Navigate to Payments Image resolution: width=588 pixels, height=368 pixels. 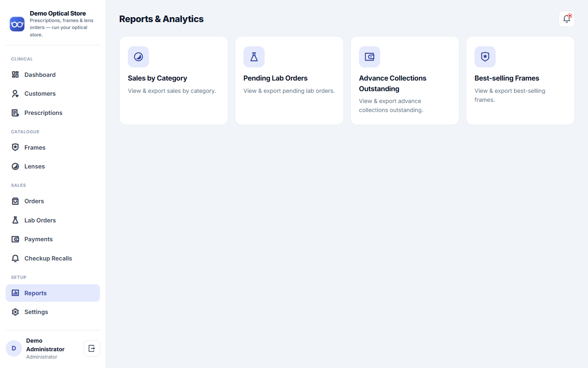tap(53, 239)
